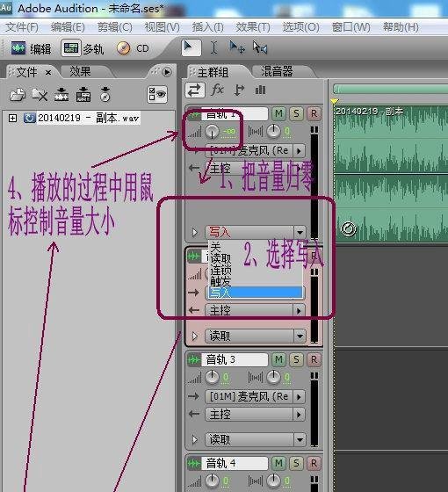Screen dimensions: 448x492
Task: Click track 3 pan knob
Action: pos(273,377)
